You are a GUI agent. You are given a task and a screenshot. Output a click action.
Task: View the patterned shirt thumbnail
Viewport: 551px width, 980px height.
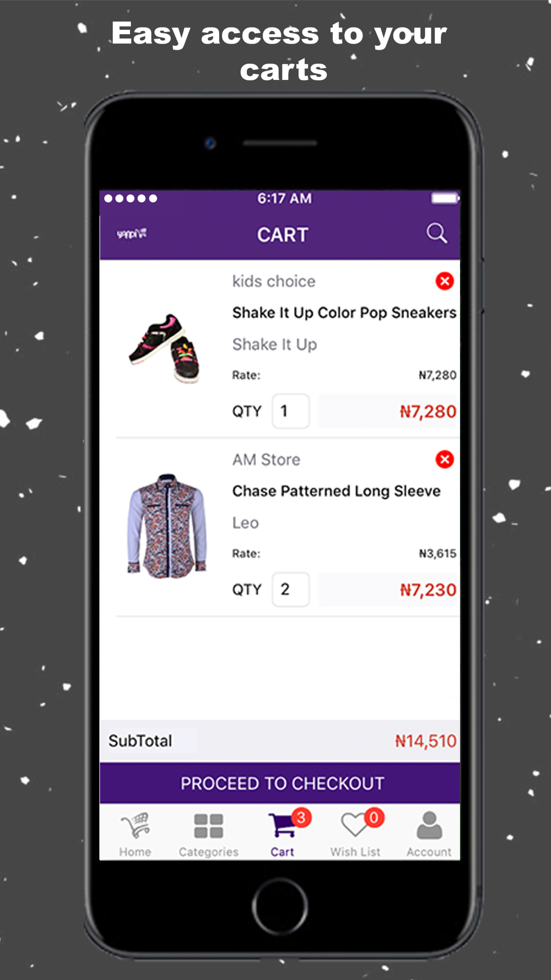[167, 526]
